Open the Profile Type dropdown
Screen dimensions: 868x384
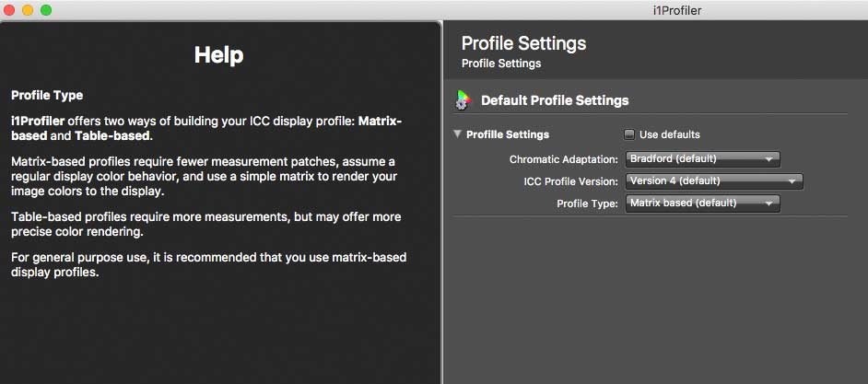tap(702, 204)
